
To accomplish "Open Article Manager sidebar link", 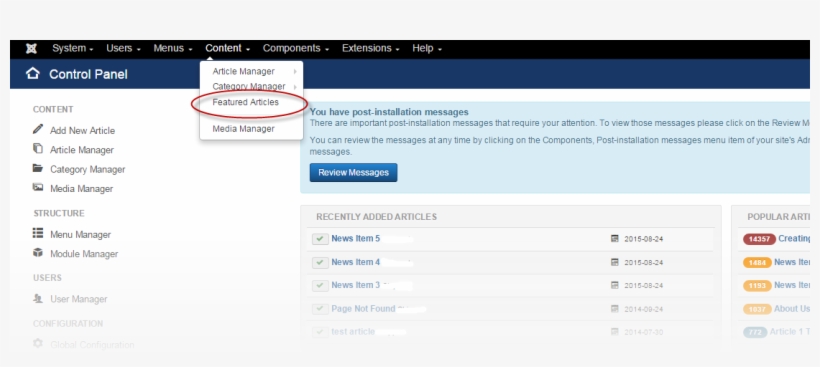I will 82,150.
